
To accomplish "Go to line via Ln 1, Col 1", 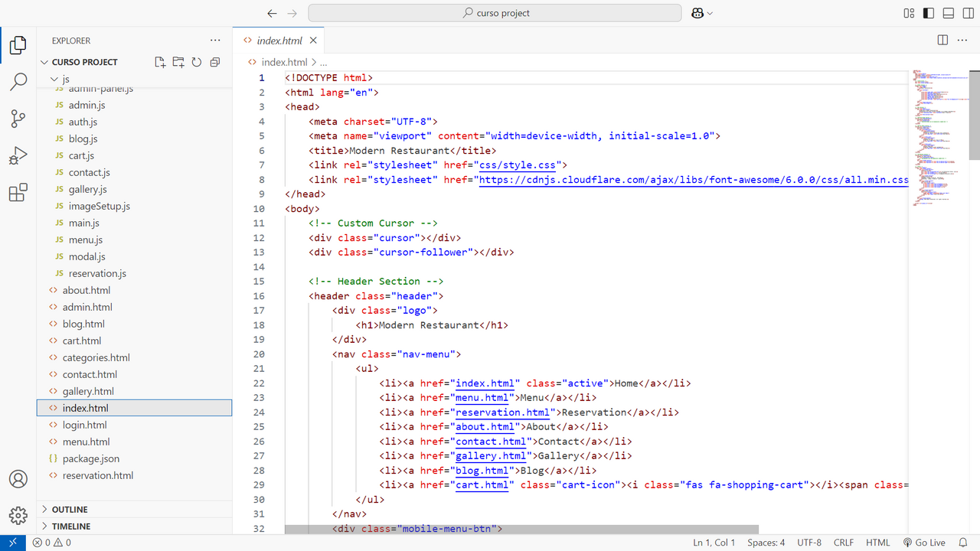I will click(x=714, y=543).
